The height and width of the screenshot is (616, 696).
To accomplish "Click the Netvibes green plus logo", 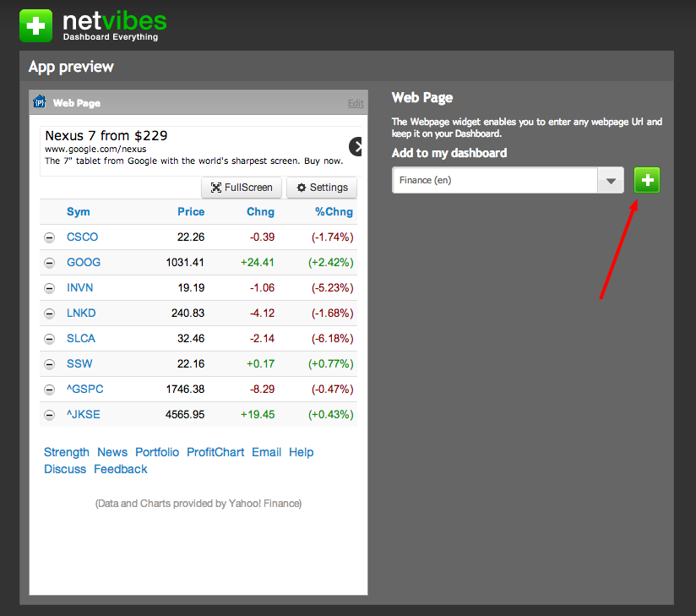I will pos(36,25).
